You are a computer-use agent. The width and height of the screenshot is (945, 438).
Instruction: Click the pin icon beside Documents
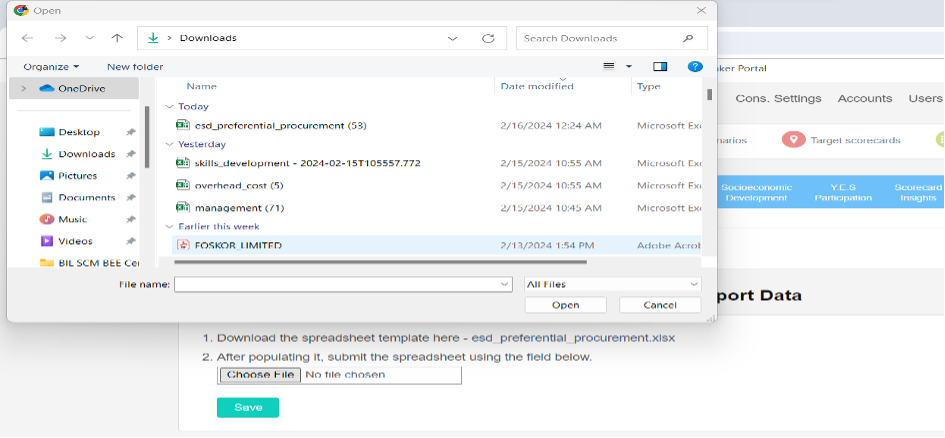click(130, 198)
